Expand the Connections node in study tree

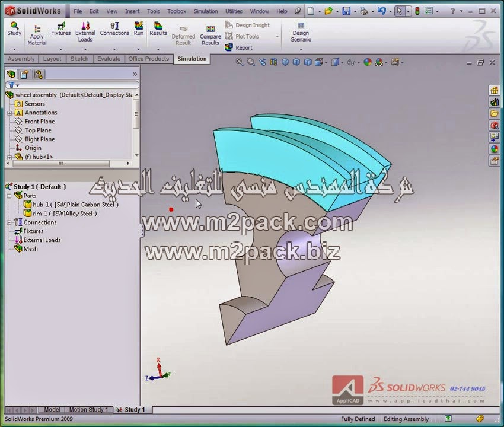[x=9, y=222]
